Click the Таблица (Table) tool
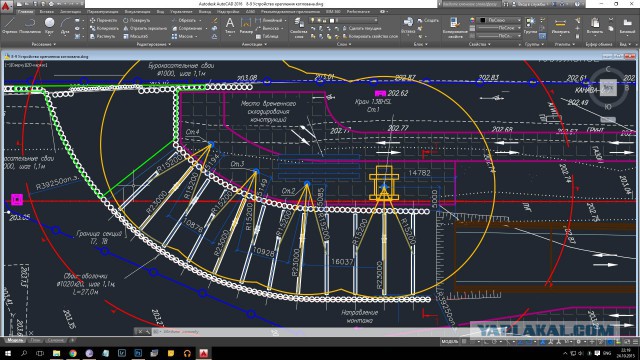 click(x=267, y=36)
